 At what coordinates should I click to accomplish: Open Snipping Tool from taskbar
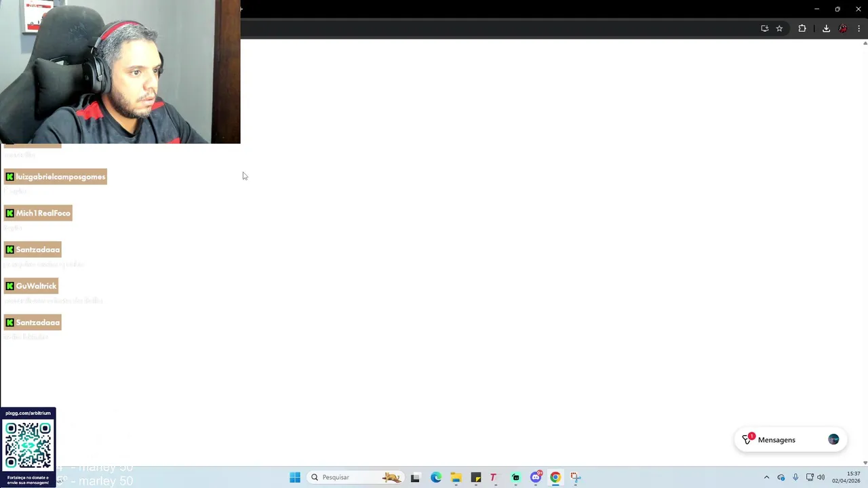click(x=575, y=477)
